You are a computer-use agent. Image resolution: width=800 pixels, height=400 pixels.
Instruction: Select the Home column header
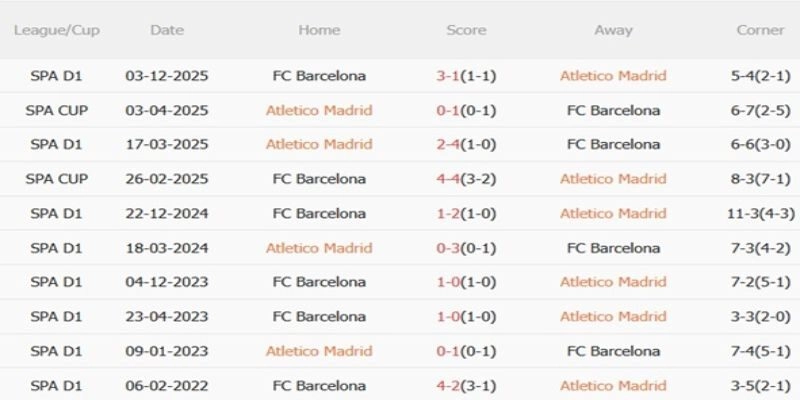click(x=319, y=30)
